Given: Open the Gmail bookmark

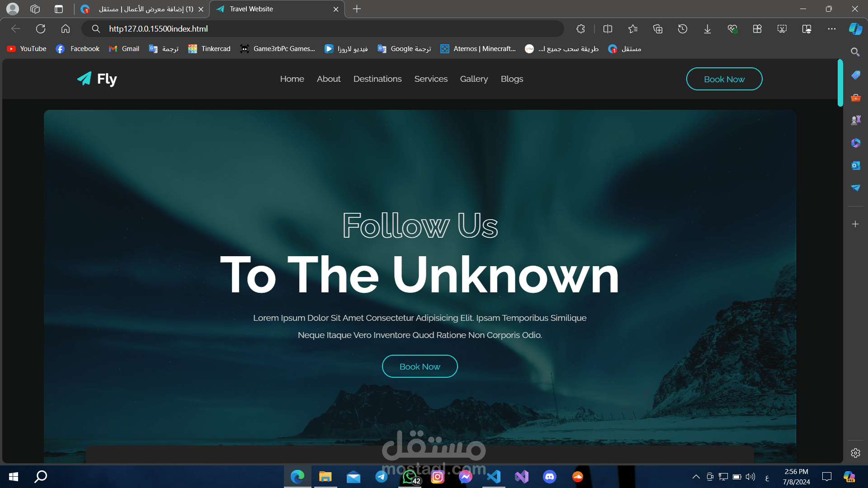Looking at the screenshot, I should tap(124, 49).
